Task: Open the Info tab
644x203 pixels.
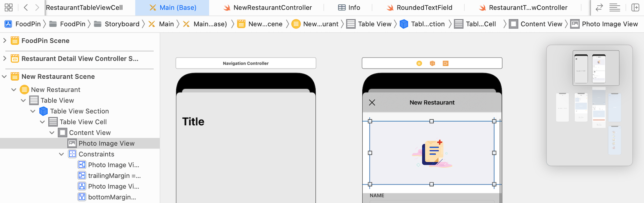Action: pos(349,7)
